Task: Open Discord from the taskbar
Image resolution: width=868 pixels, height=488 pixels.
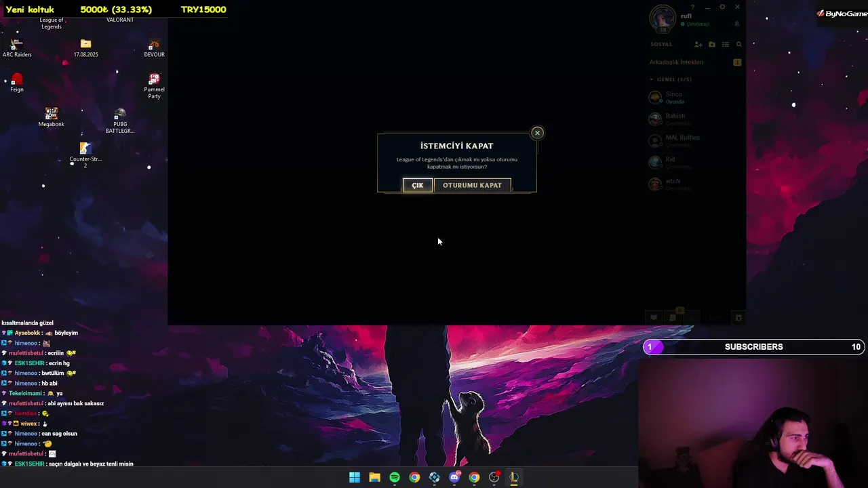Action: (454, 477)
